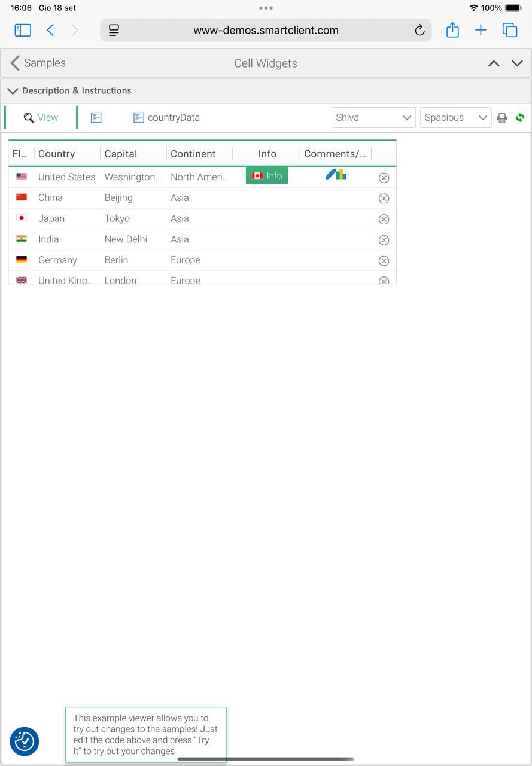The image size is (532, 766).
Task: Click the China flag icon
Action: click(x=22, y=197)
